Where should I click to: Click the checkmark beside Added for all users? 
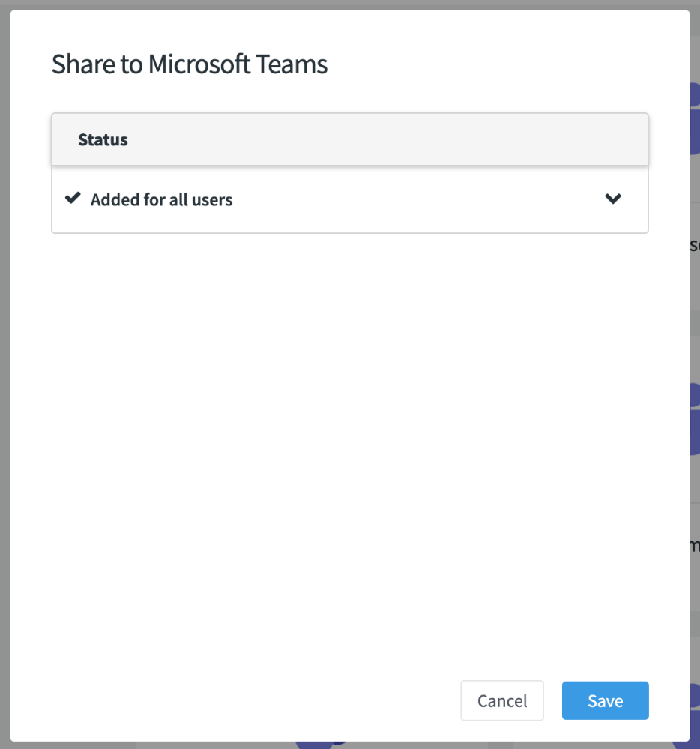click(x=73, y=198)
